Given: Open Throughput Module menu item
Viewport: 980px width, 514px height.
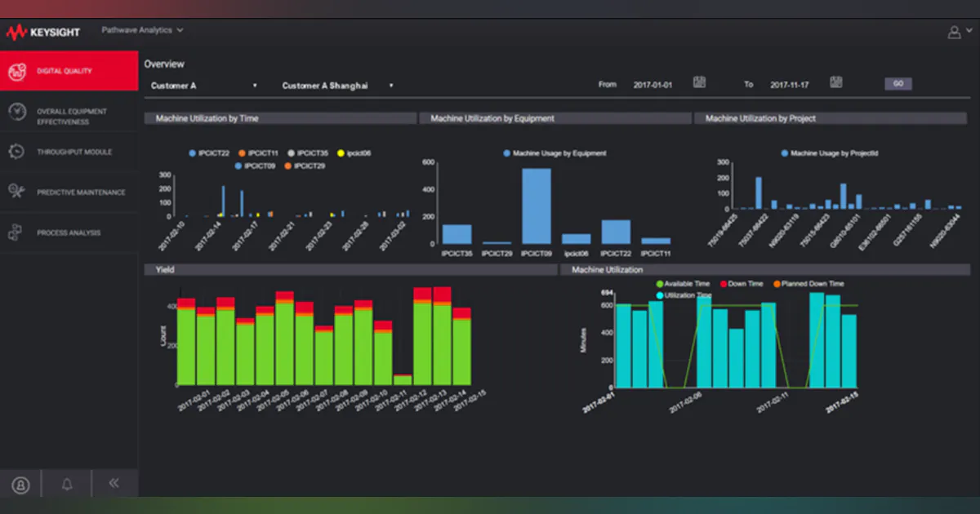Looking at the screenshot, I should tap(69, 152).
